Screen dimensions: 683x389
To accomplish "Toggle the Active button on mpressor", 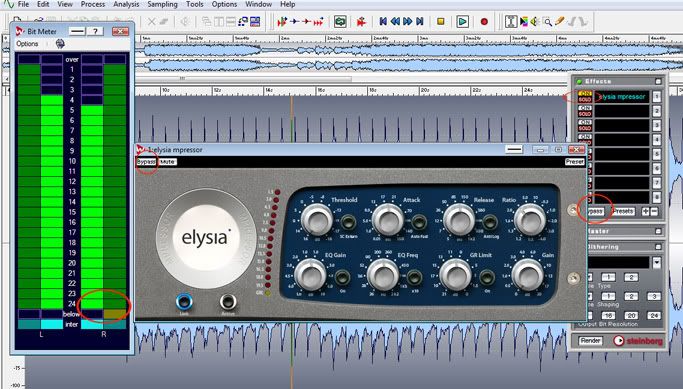I will (228, 301).
